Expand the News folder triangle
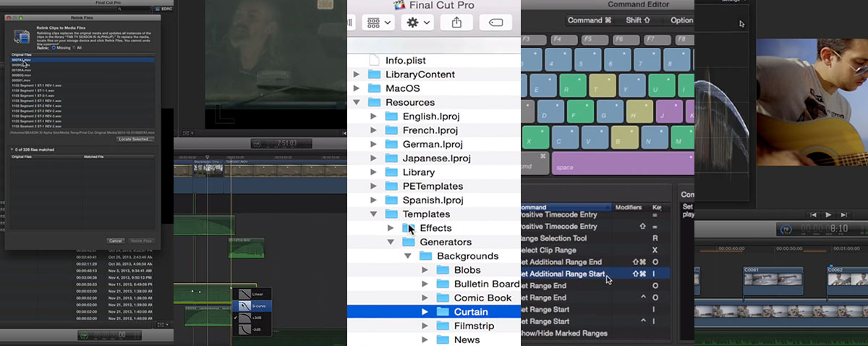This screenshot has height=346, width=868. click(425, 339)
